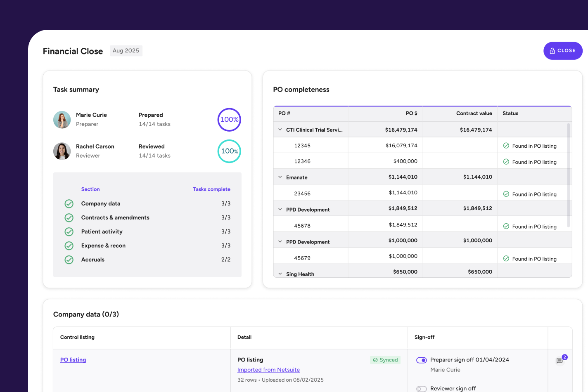The image size is (588, 392).
Task: Collapse the Emanate PO group
Action: (280, 177)
